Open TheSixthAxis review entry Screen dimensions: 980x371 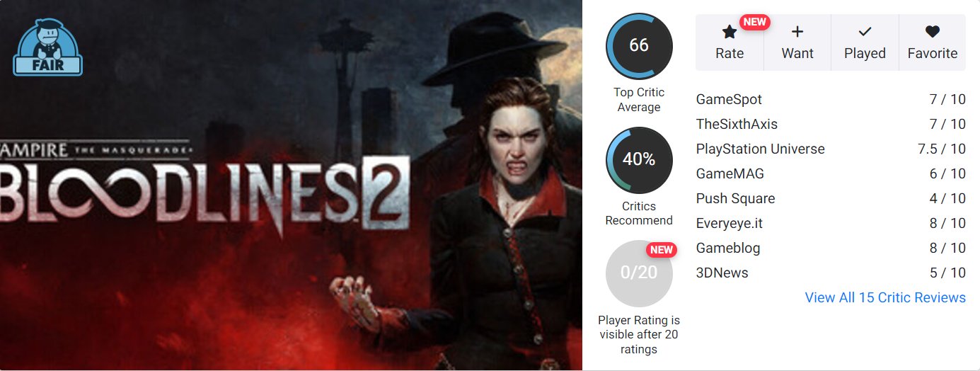831,125
